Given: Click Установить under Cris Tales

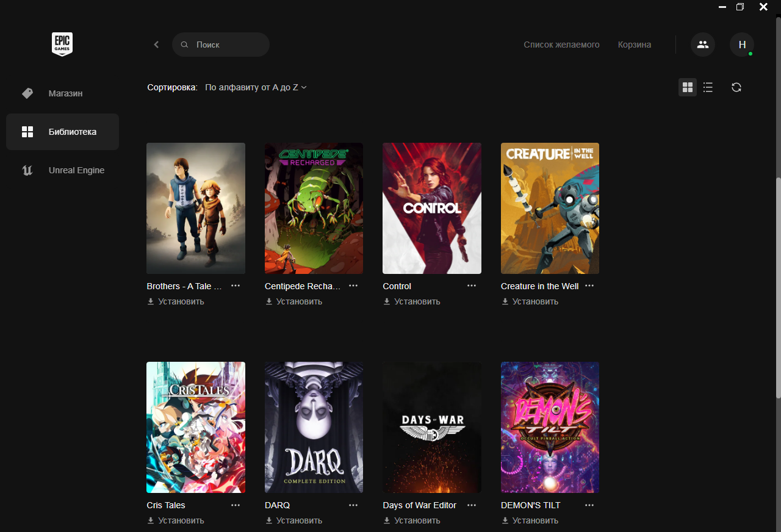Looking at the screenshot, I should click(x=176, y=520).
